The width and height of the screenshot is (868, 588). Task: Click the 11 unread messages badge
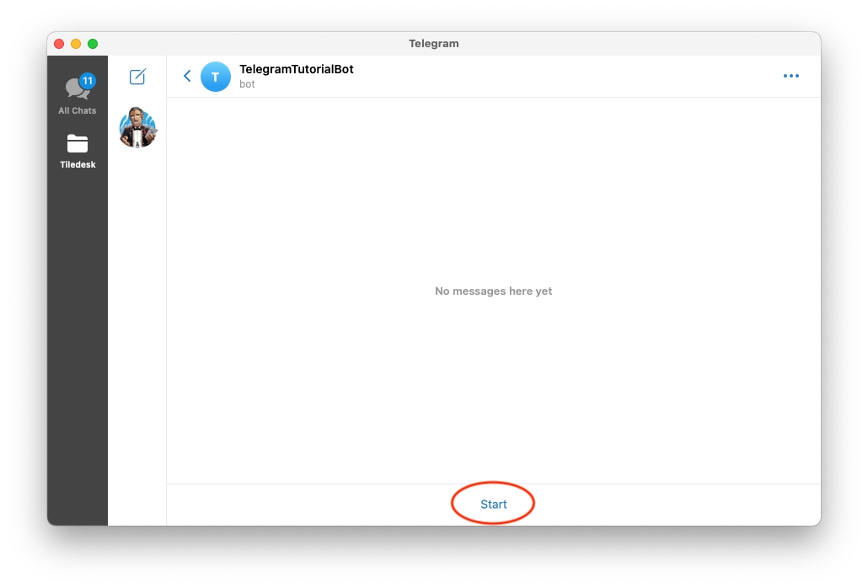tap(88, 81)
